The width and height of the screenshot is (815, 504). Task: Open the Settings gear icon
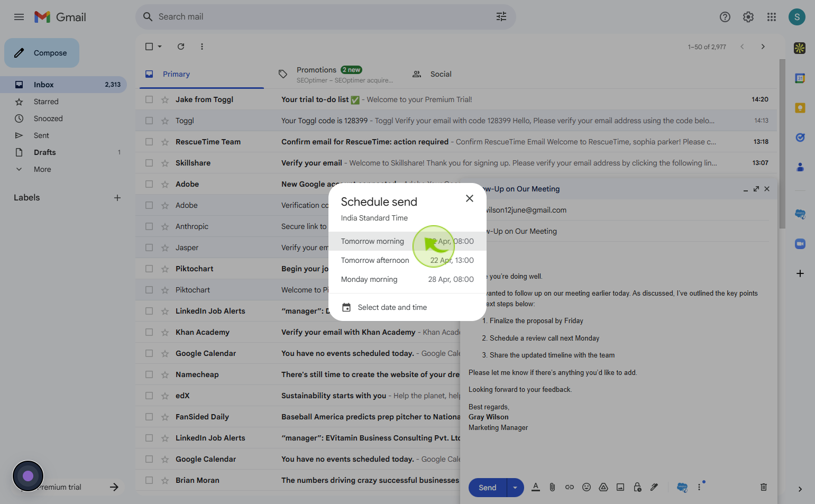pos(748,17)
